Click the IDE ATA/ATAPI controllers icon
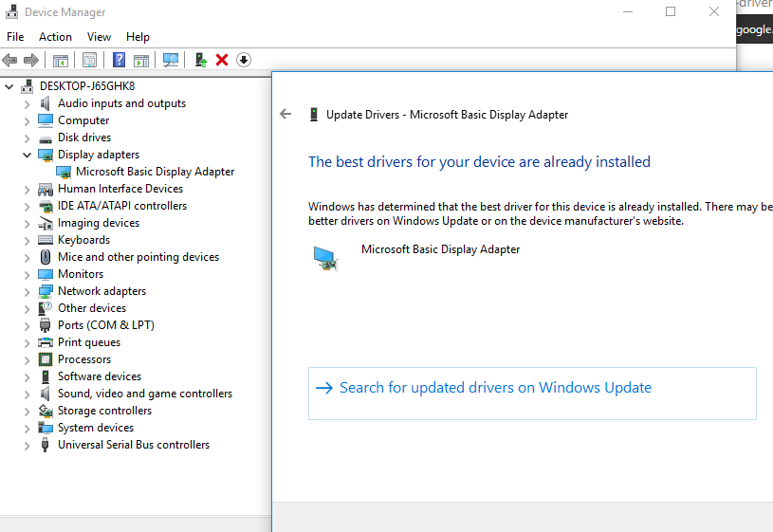The image size is (773, 532). point(46,206)
